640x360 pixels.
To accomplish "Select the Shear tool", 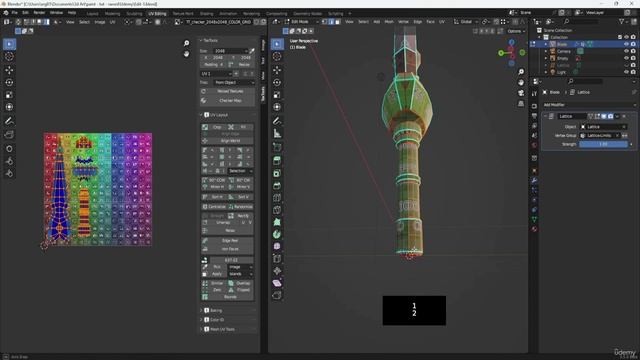I will pos(277,283).
